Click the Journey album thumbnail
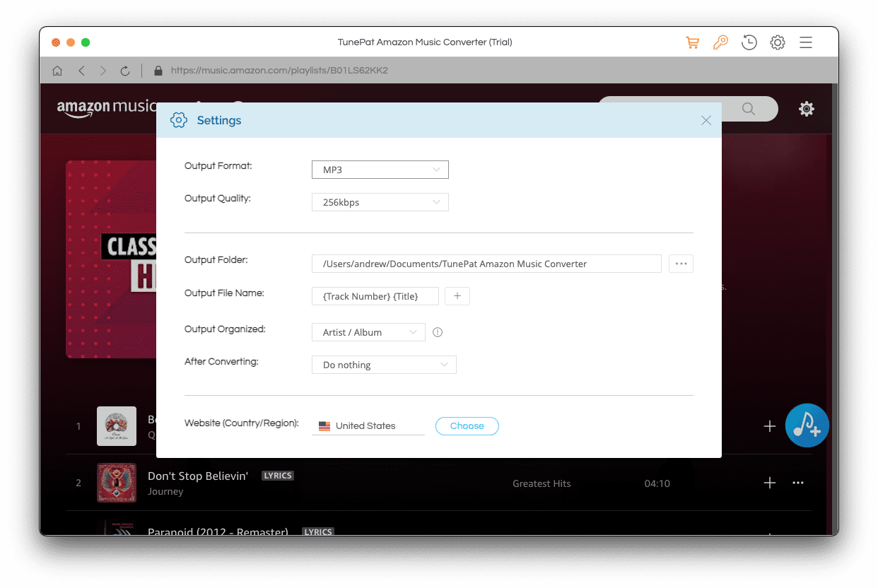Viewport: 878px width, 588px height. coord(117,483)
